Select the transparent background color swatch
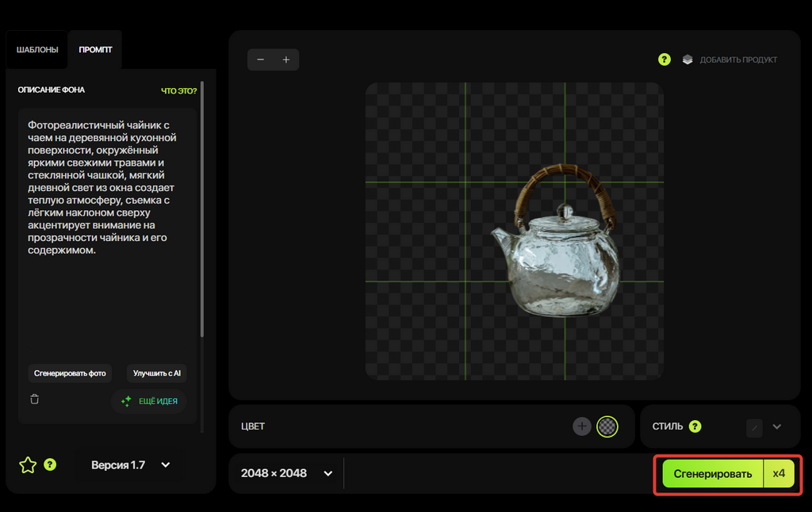 [607, 426]
